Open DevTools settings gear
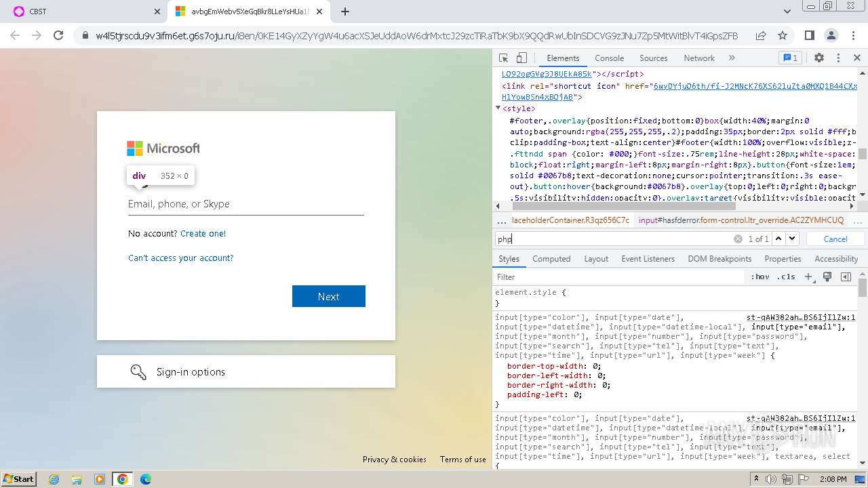 point(818,58)
